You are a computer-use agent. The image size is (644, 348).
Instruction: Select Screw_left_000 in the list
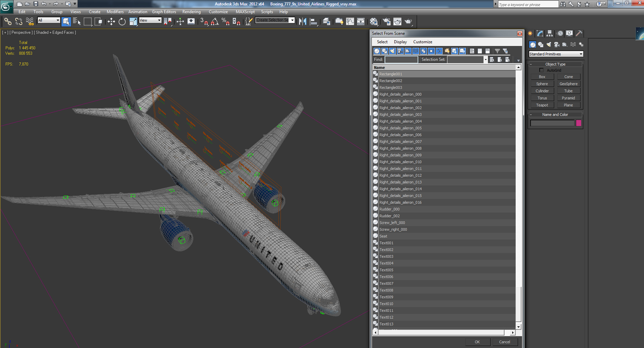click(x=444, y=223)
